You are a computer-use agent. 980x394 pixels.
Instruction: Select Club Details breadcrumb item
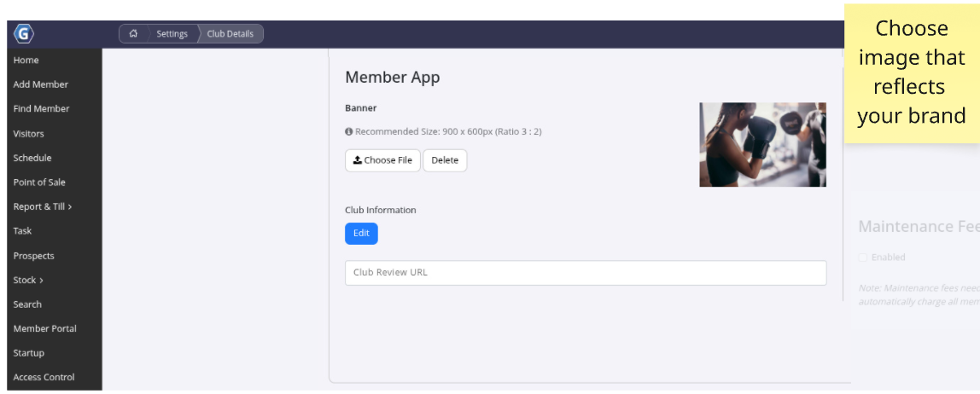pyautogui.click(x=230, y=34)
